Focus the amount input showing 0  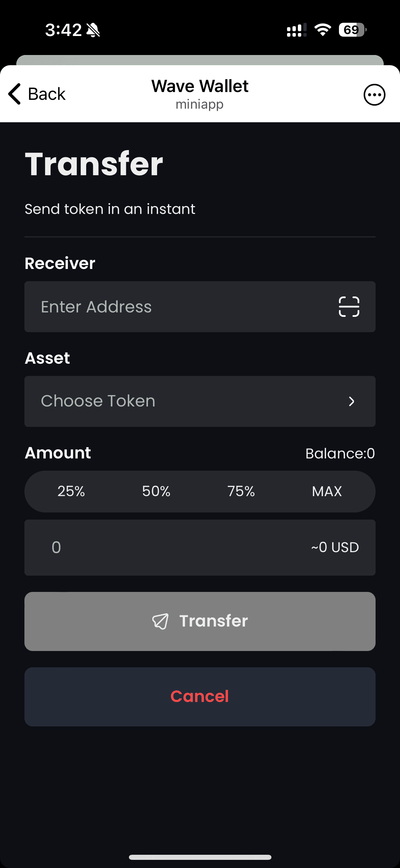click(x=200, y=547)
